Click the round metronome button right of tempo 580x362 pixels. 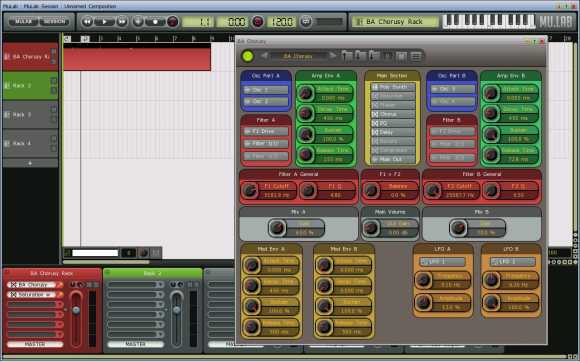click(x=306, y=21)
